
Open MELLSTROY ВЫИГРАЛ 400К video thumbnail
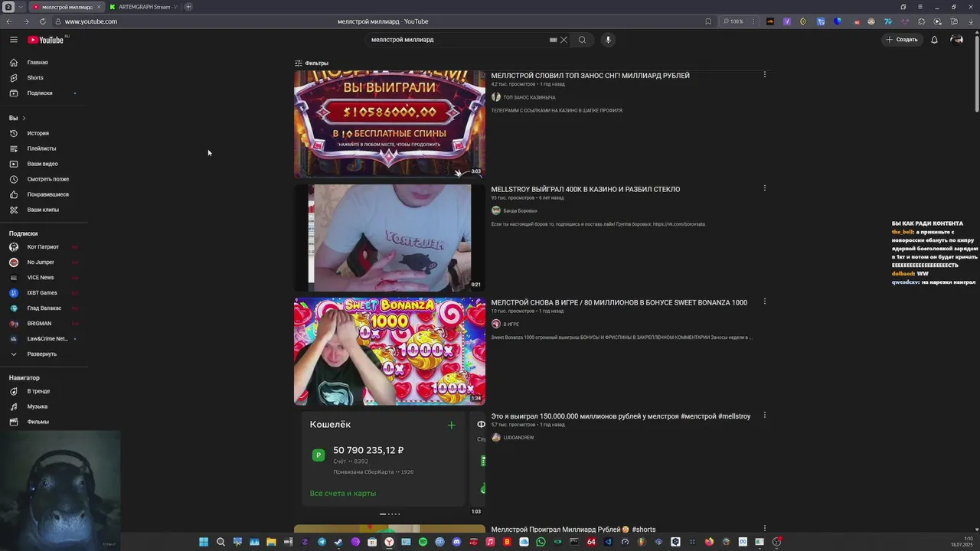[x=390, y=238]
